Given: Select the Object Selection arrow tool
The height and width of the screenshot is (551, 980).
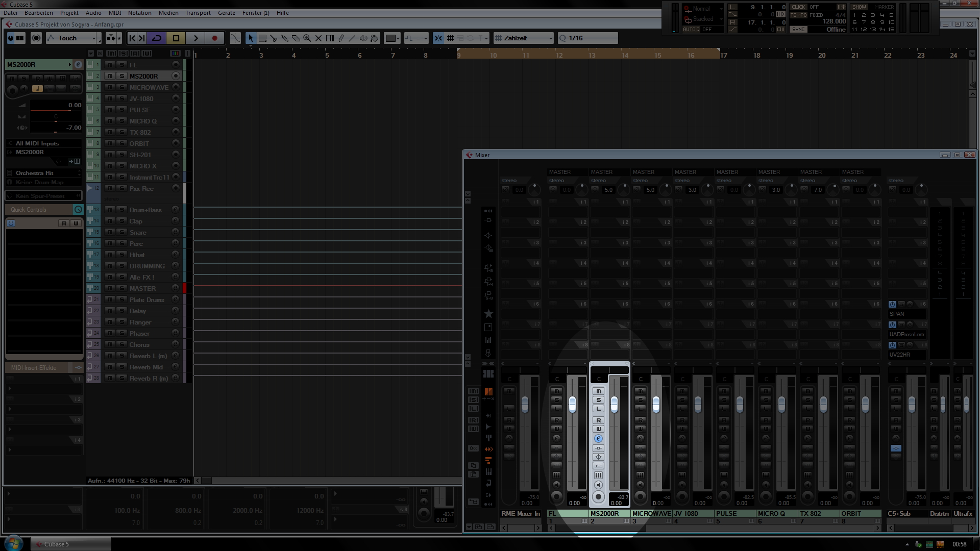Looking at the screenshot, I should (x=251, y=38).
